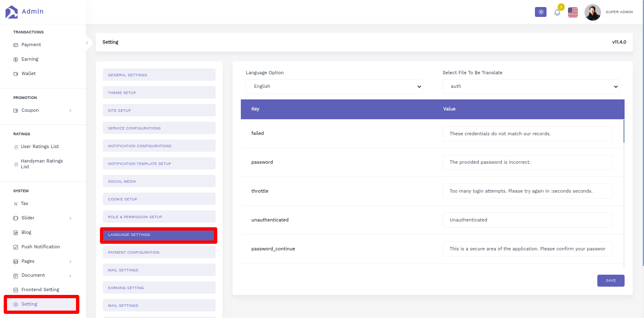644x318 pixels.
Task: Click the page vertical scrollbar
Action: pos(642,133)
